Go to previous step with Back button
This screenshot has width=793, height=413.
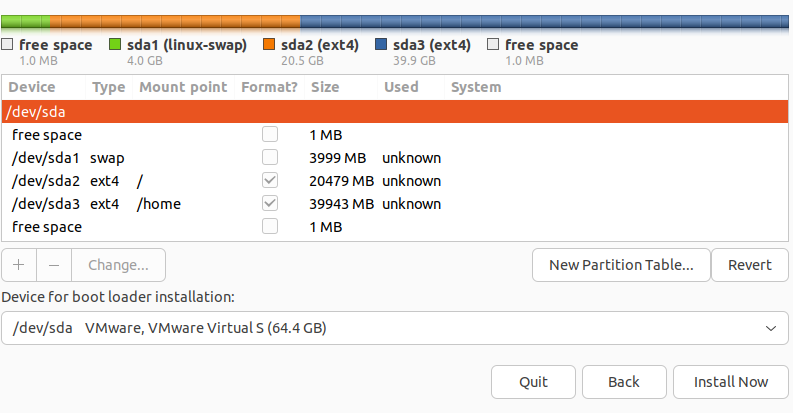(624, 382)
